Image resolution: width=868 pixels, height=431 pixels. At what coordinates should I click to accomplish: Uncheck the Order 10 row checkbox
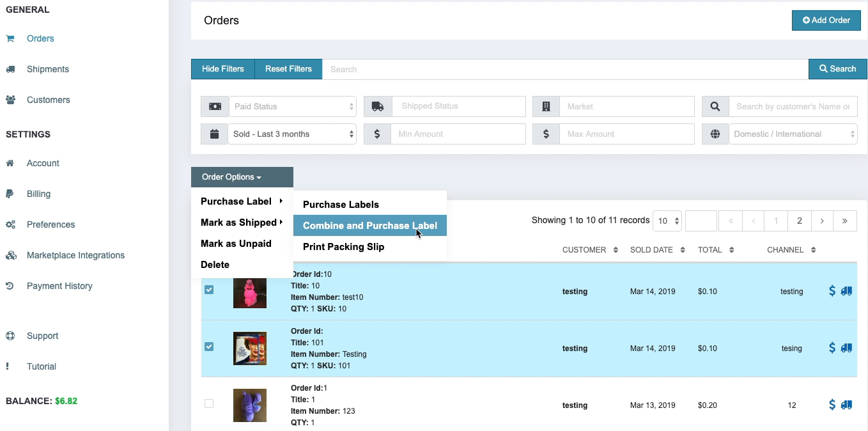209,290
